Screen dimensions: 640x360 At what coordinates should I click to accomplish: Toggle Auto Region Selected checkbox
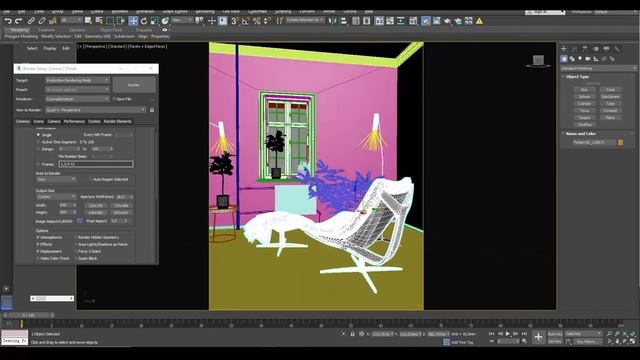pos(90,179)
